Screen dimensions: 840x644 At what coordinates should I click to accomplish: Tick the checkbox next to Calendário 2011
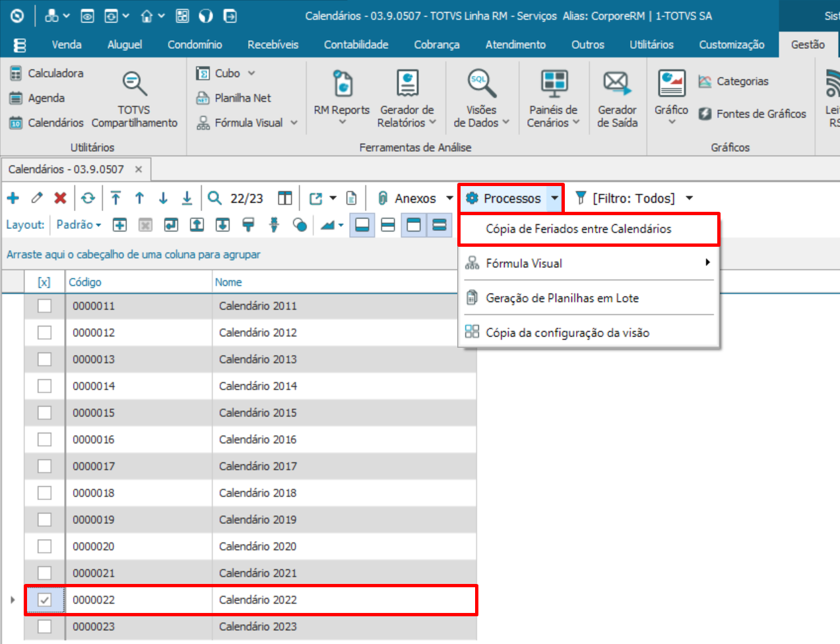click(44, 306)
